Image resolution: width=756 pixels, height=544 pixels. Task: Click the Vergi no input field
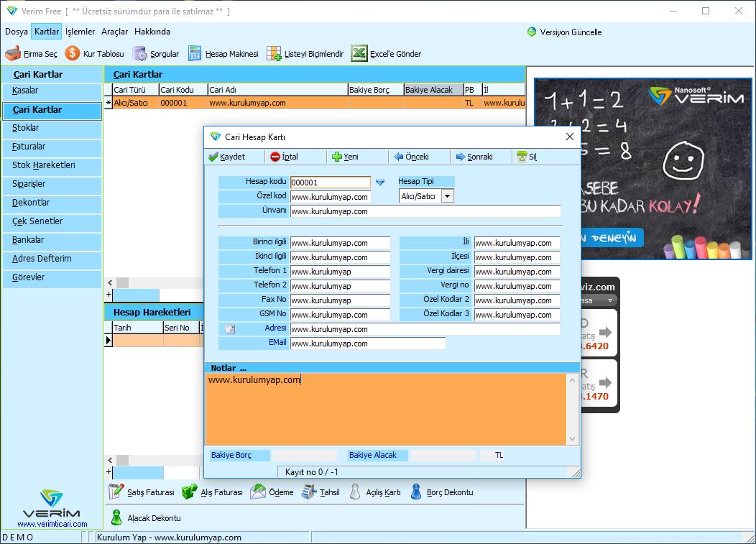[517, 286]
